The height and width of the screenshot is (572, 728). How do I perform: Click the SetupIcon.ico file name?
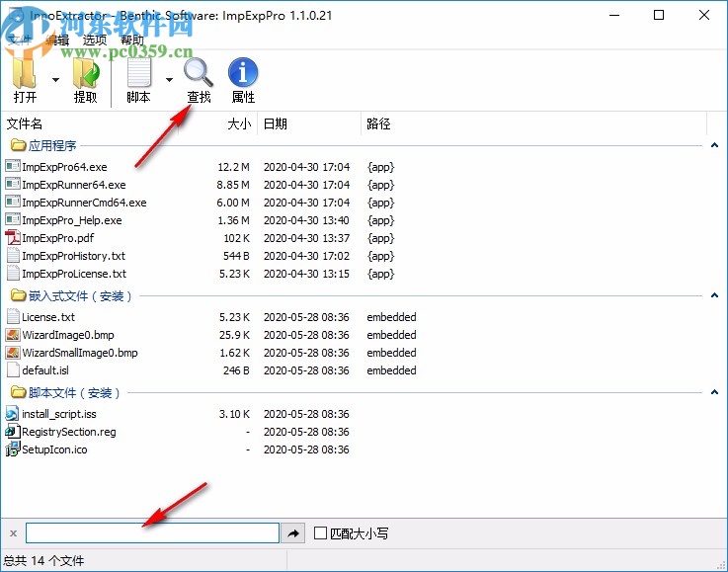click(54, 449)
